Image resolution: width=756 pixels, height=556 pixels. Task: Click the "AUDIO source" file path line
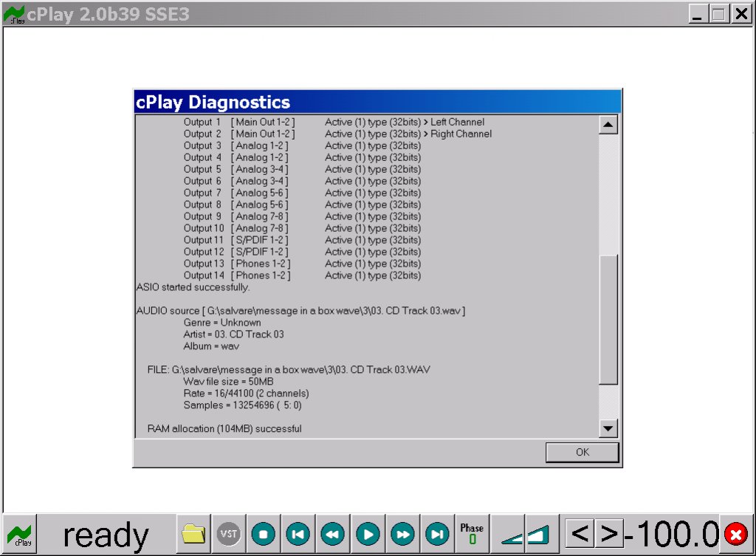coord(301,311)
